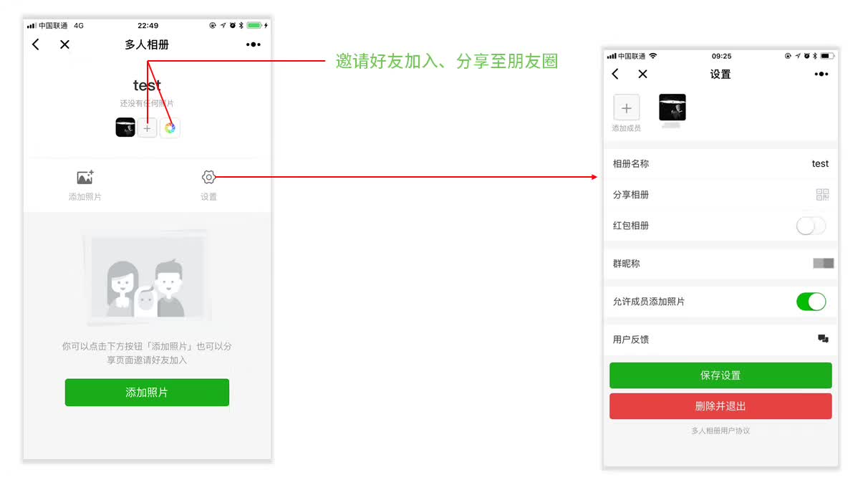Open the three-dot menu on 设置 page
Viewport: 868px width, 490px height.
point(821,74)
